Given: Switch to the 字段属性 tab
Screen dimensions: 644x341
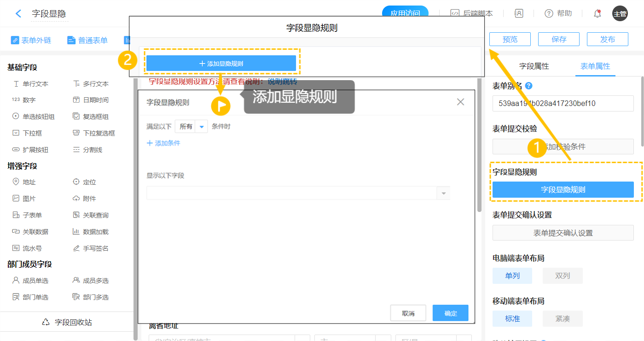Looking at the screenshot, I should pyautogui.click(x=534, y=66).
